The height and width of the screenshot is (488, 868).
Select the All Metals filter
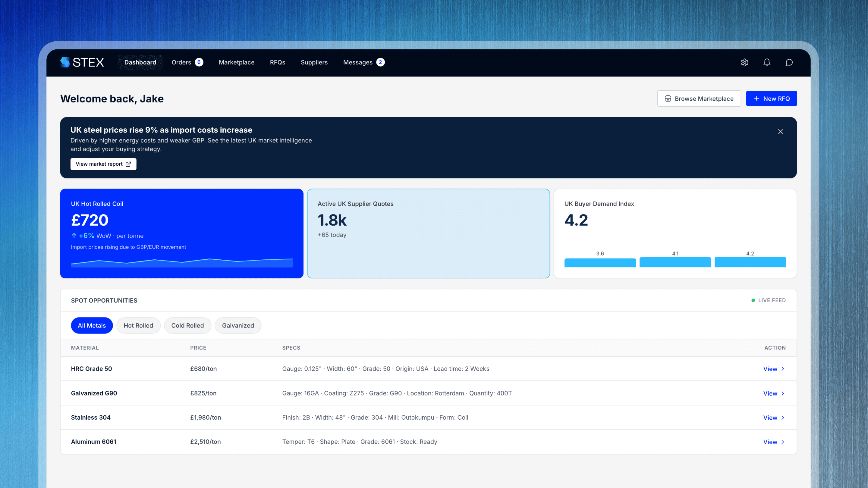(x=92, y=325)
